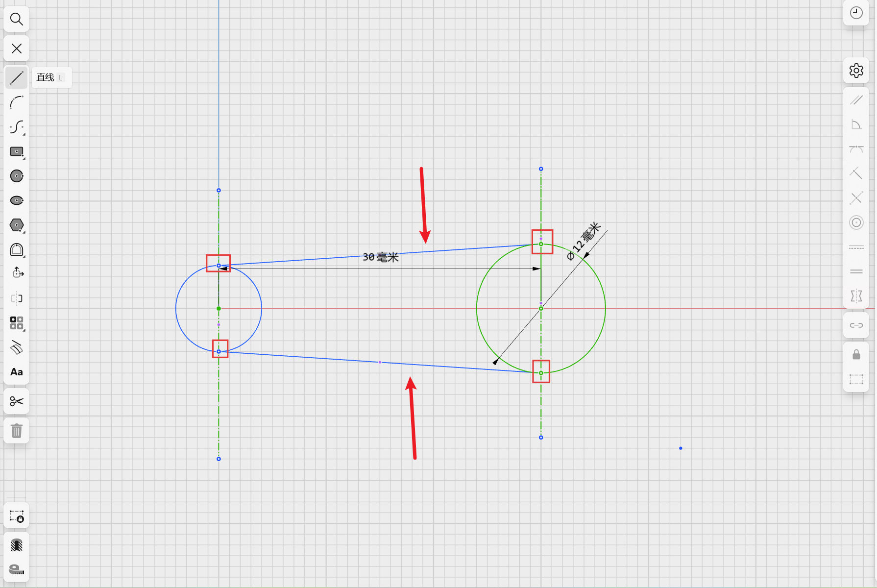Select the Trim scissors tool
This screenshot has height=588, width=877.
pos(17,401)
